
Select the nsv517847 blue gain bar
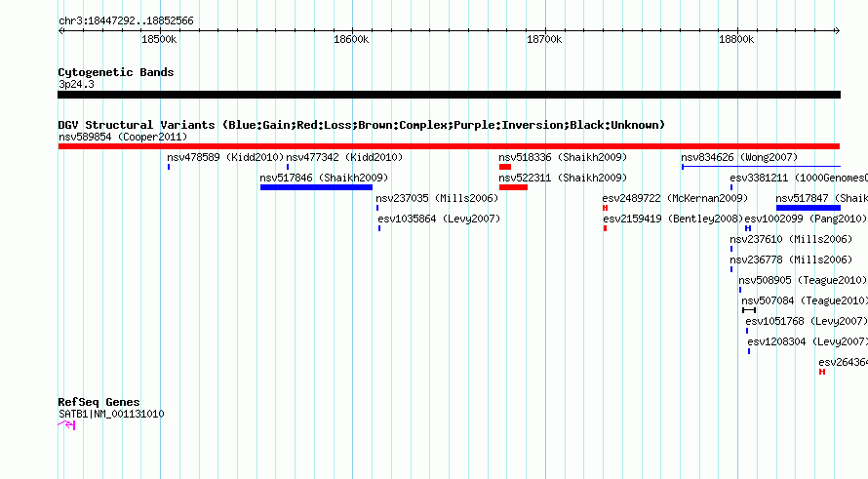point(809,208)
